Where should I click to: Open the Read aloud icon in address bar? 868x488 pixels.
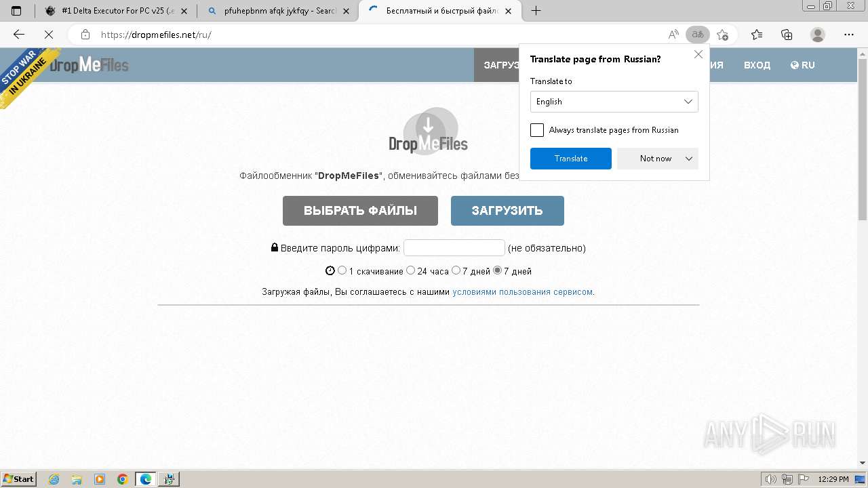[x=673, y=35]
